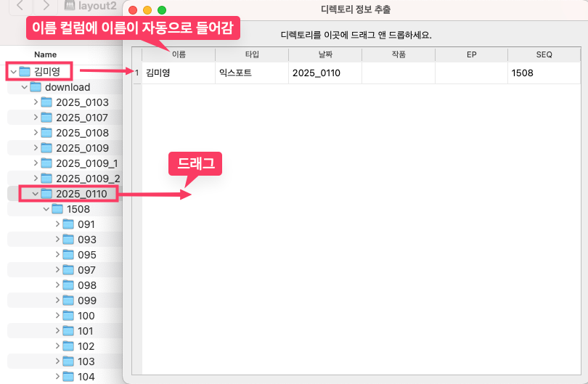The image size is (588, 384).
Task: Collapse the 1508 folder chevron
Action: tap(46, 209)
